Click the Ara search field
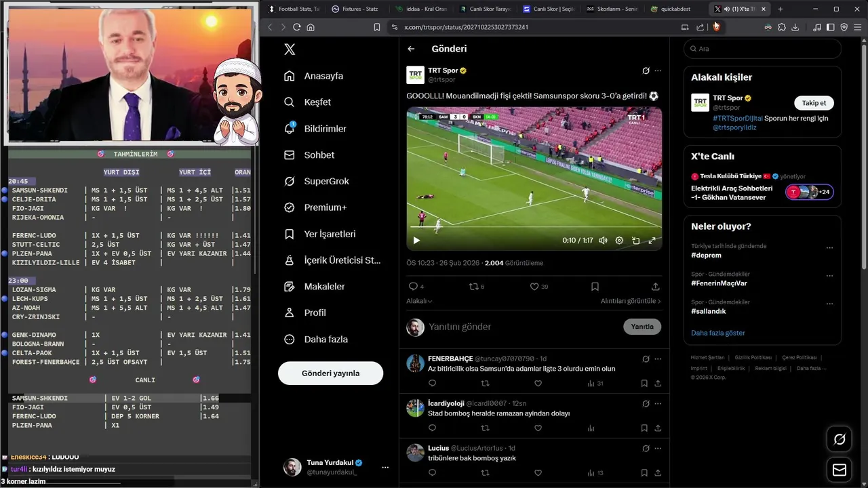The width and height of the screenshot is (868, 488). tap(763, 49)
